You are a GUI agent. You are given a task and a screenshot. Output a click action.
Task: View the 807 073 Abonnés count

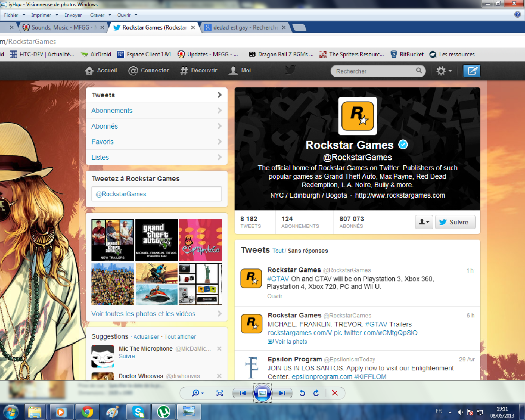352,222
